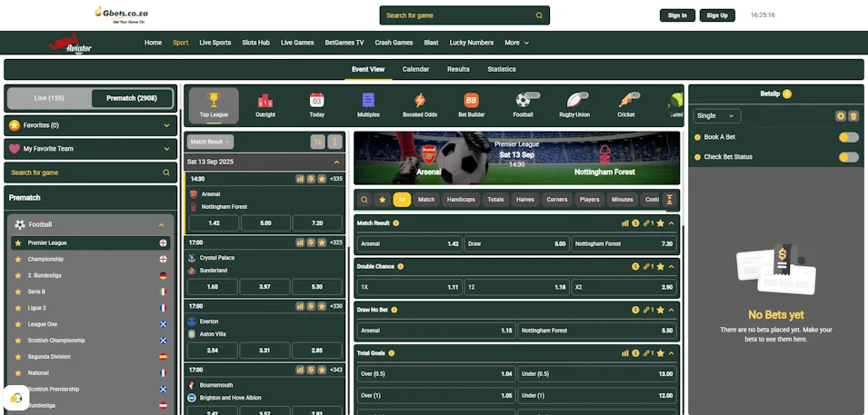Select Double Chance X2 at 2.90
Viewport: 868px width, 415px height.
[x=624, y=287]
